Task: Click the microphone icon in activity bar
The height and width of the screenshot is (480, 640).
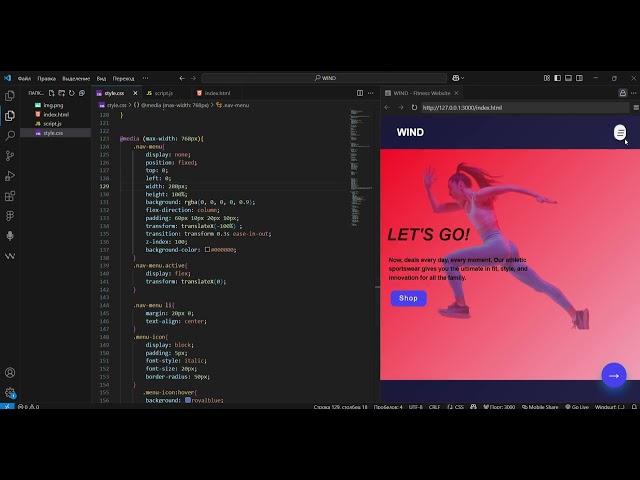Action: 10,236
